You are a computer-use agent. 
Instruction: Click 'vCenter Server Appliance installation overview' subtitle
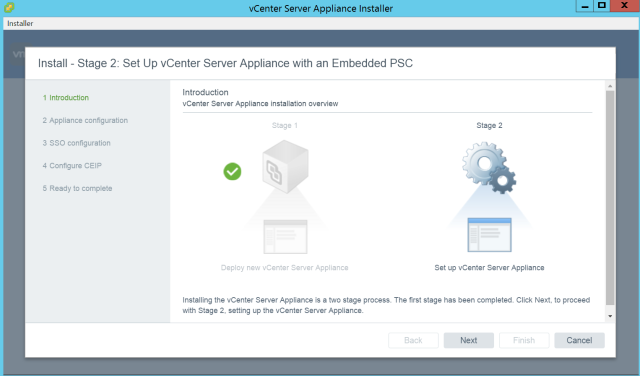point(260,104)
